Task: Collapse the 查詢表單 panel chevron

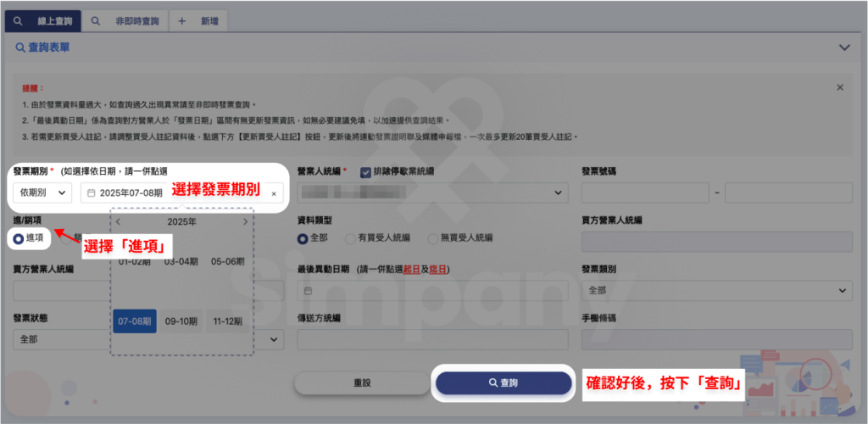Action: point(843,48)
